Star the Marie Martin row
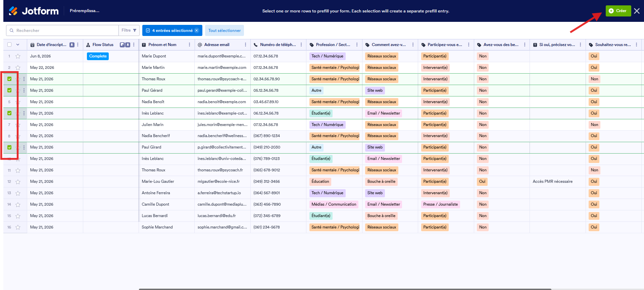The image size is (644, 290). [18, 68]
